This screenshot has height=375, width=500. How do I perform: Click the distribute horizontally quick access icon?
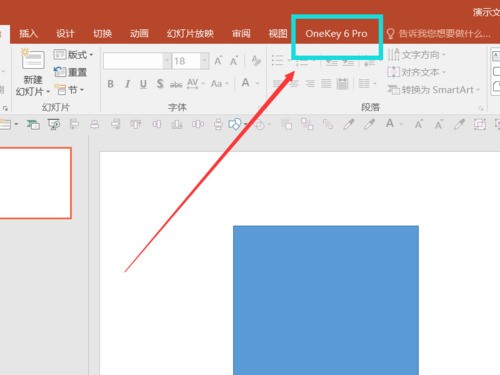[x=198, y=124]
